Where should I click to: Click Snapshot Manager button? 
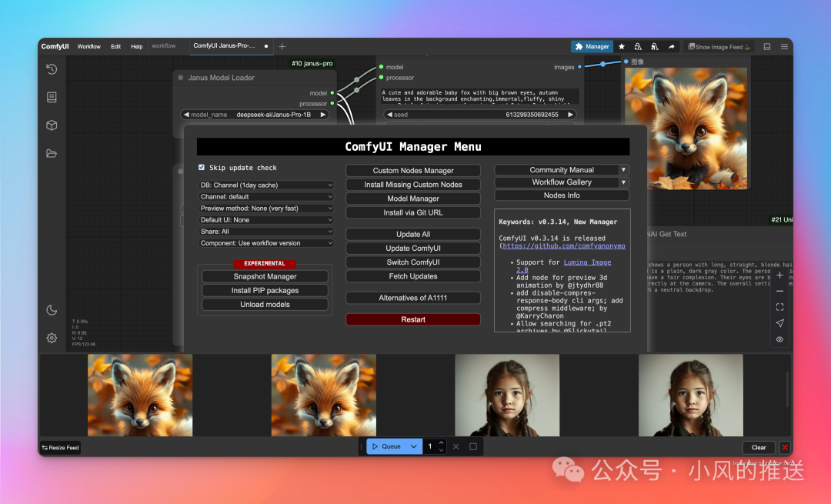coord(265,277)
